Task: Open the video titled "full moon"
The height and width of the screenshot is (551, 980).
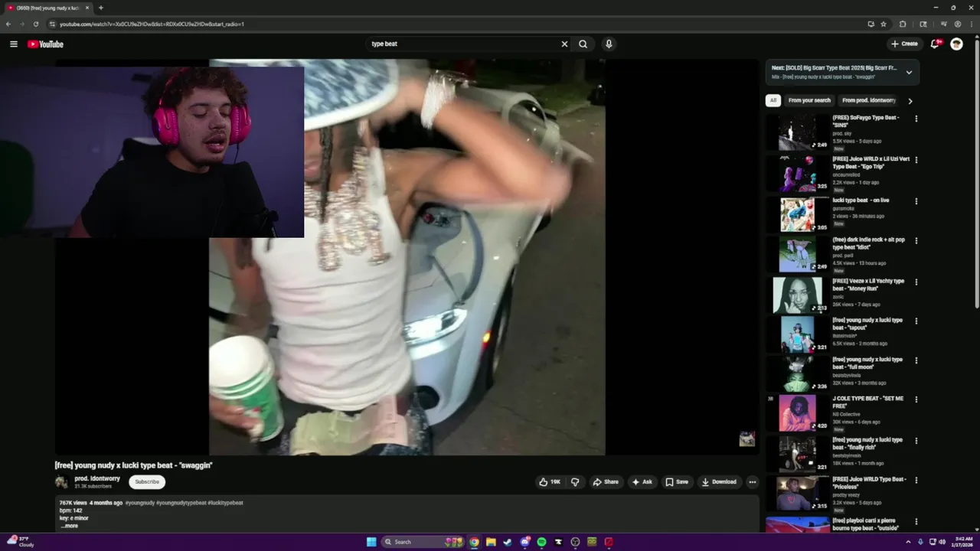Action: tap(867, 363)
